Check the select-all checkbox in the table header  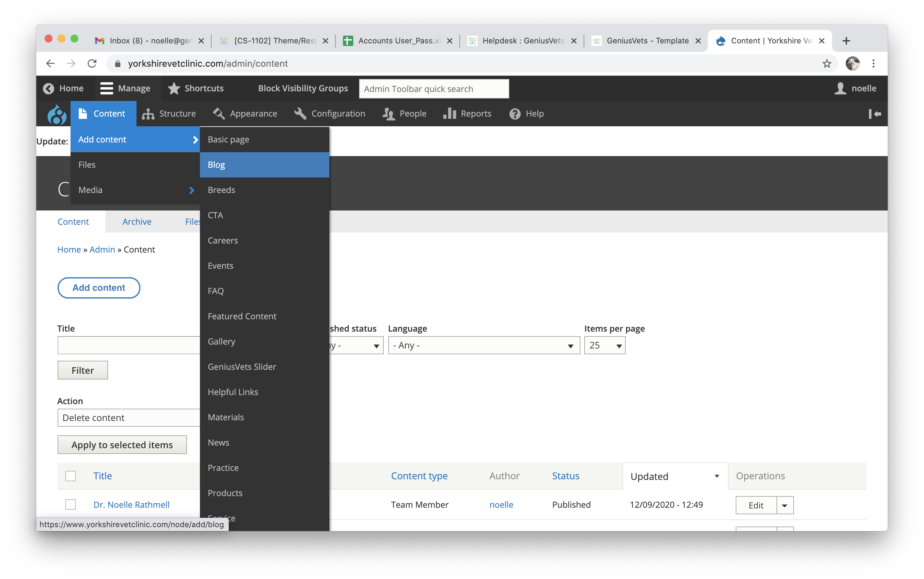[x=71, y=476]
